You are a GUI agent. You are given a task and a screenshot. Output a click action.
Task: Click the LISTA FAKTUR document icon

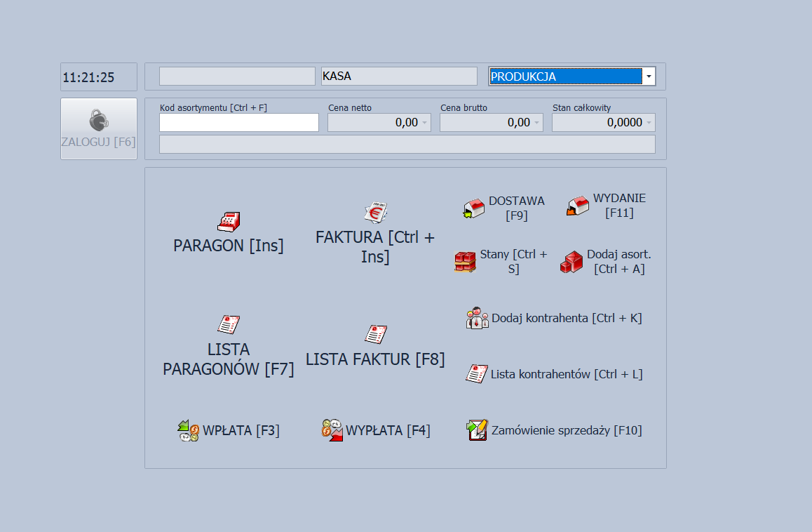point(375,335)
